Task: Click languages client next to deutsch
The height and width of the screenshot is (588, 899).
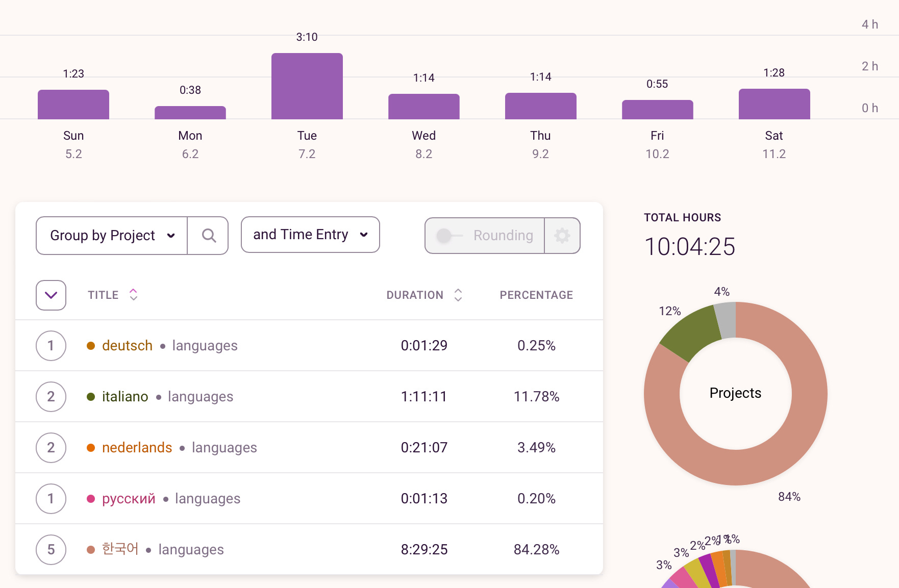Action: 205,346
